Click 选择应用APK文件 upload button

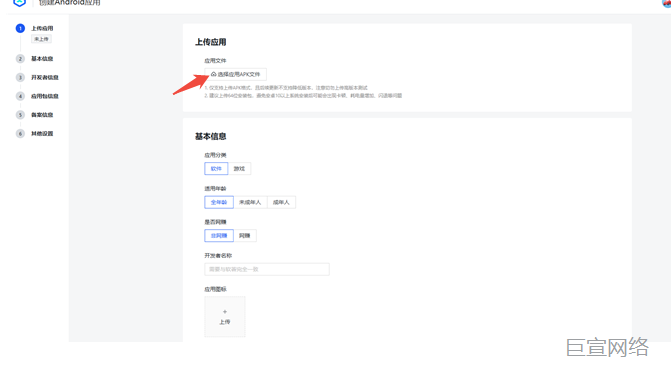(235, 74)
